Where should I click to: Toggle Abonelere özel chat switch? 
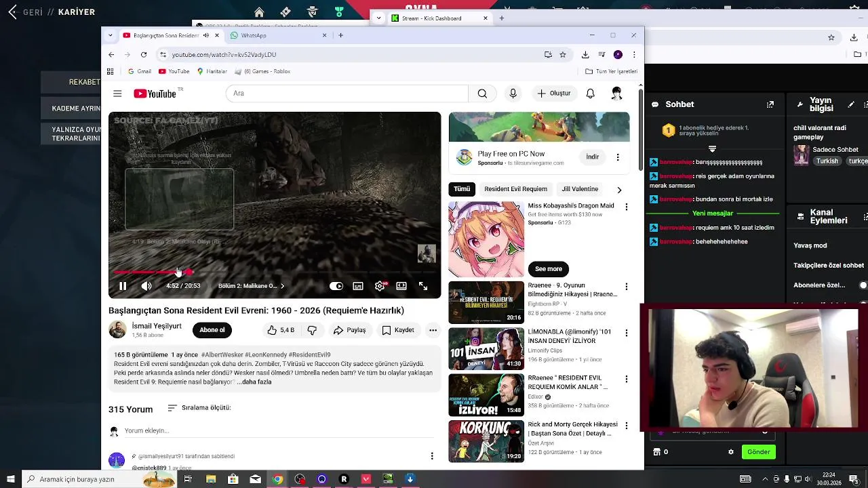tap(863, 285)
